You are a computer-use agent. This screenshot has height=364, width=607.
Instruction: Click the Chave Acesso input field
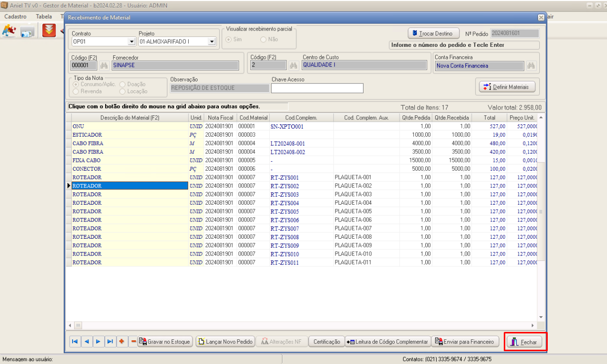[x=317, y=88]
